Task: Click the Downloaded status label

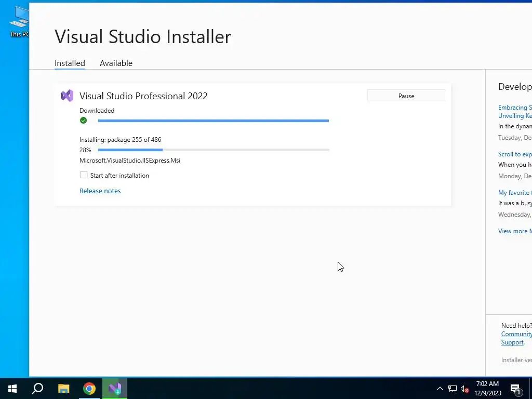Action: pyautogui.click(x=97, y=110)
